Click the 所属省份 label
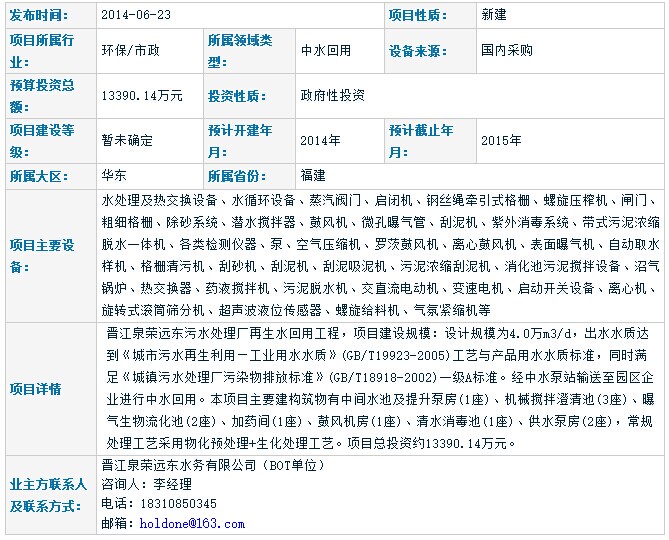The height and width of the screenshot is (540, 669). click(237, 176)
